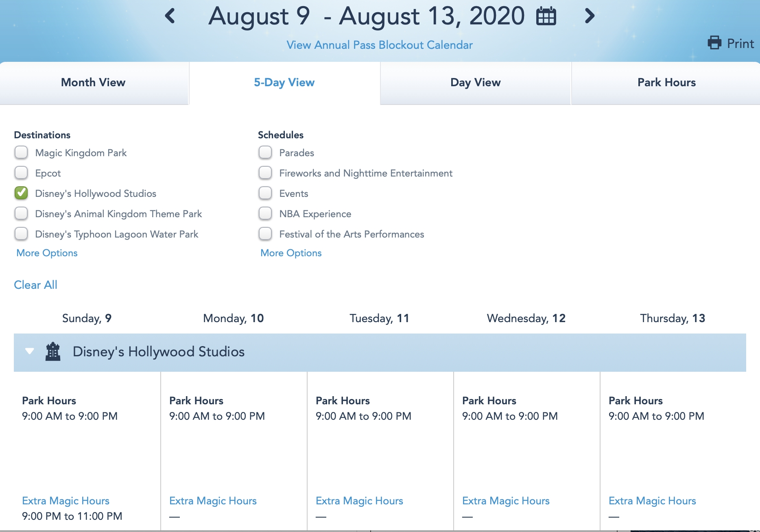
Task: Open Extra Magic Hours link for Monday
Action: 213,501
